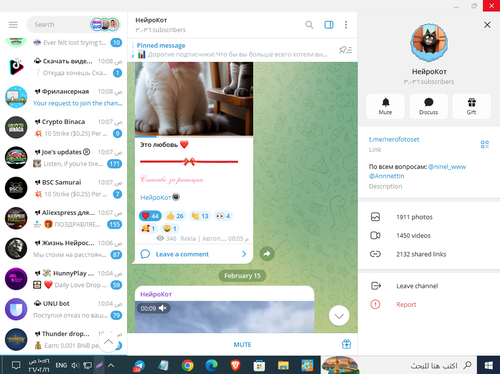The height and width of the screenshot is (374, 500).
Task: Open the hamburger main menu
Action: tap(13, 25)
